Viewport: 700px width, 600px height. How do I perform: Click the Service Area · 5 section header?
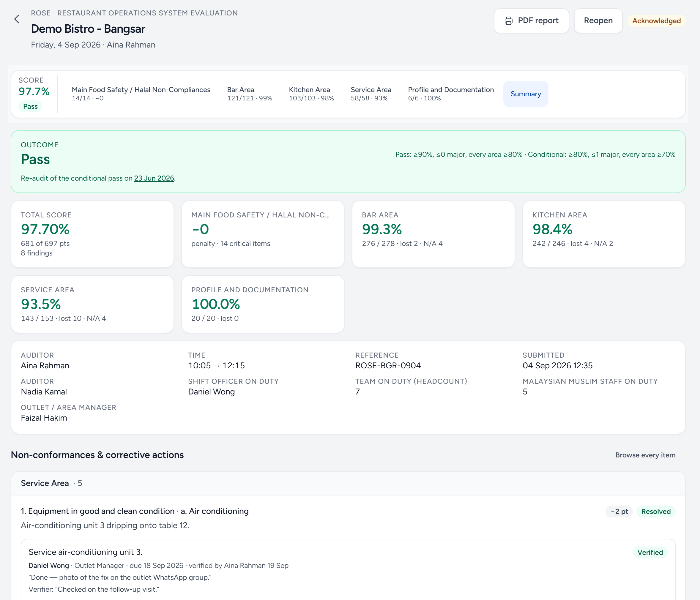pos(348,484)
